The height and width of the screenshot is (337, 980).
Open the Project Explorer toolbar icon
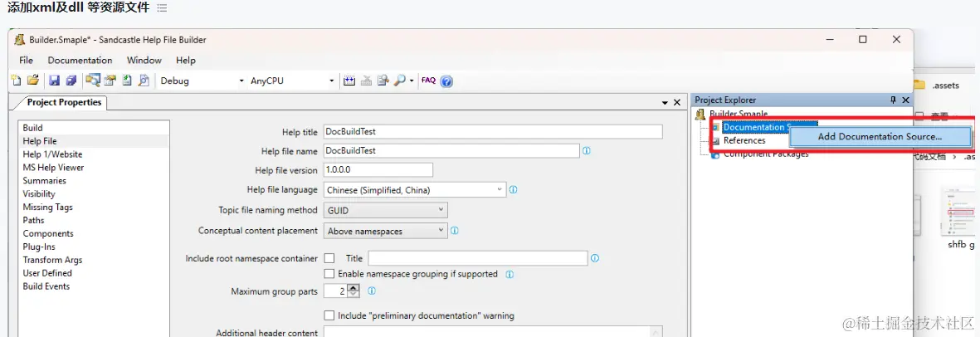coord(94,80)
